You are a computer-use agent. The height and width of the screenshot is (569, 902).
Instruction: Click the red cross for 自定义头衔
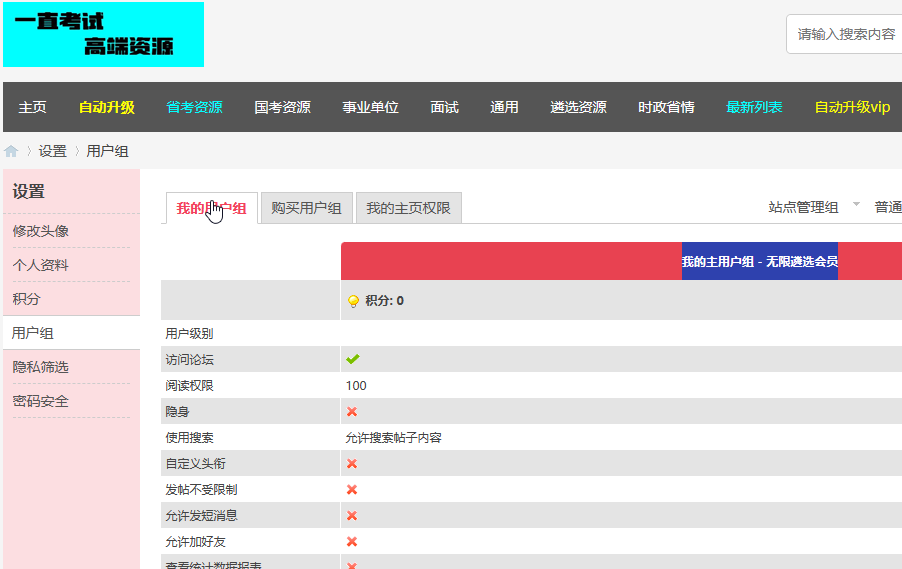(x=352, y=464)
